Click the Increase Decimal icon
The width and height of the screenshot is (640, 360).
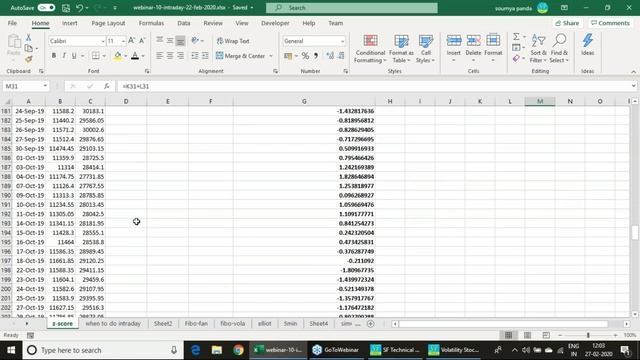click(330, 56)
